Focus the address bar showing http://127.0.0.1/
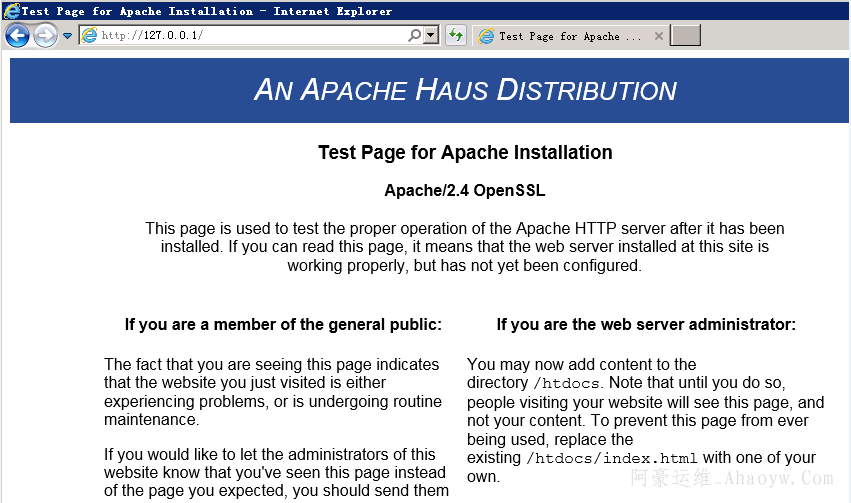The width and height of the screenshot is (851, 503). 250,36
